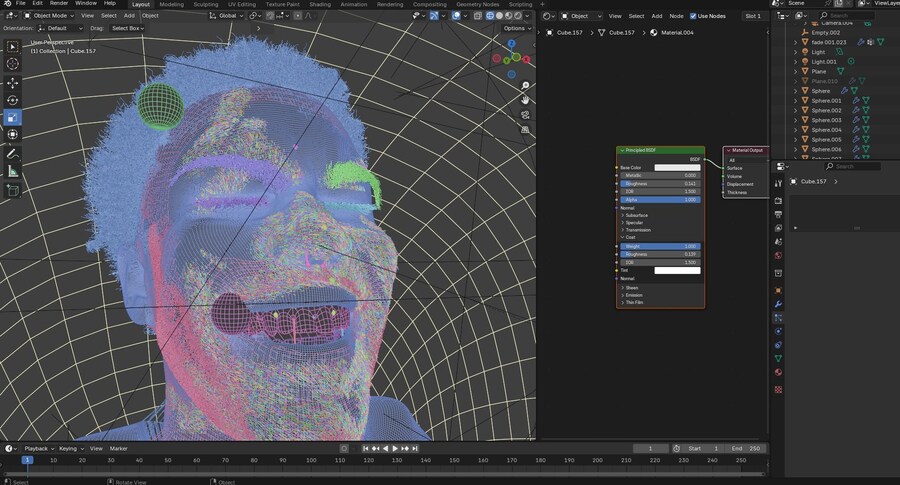Open the Object Data properties tab
This screenshot has height=485, width=900.
[x=778, y=359]
